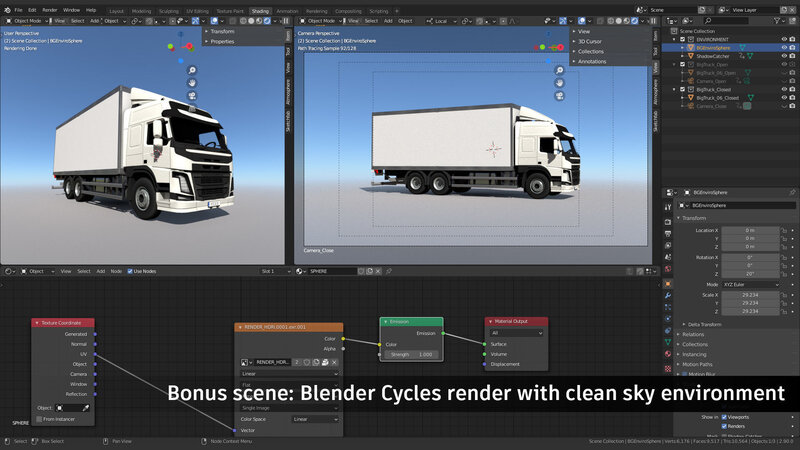Enable the From Instancer checkbox
Screen dimensions: 800x450
click(x=40, y=419)
